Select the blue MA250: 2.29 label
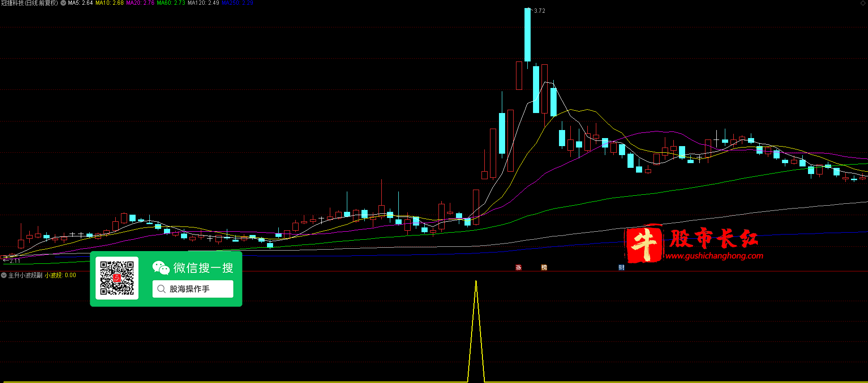868x383 pixels. click(238, 3)
